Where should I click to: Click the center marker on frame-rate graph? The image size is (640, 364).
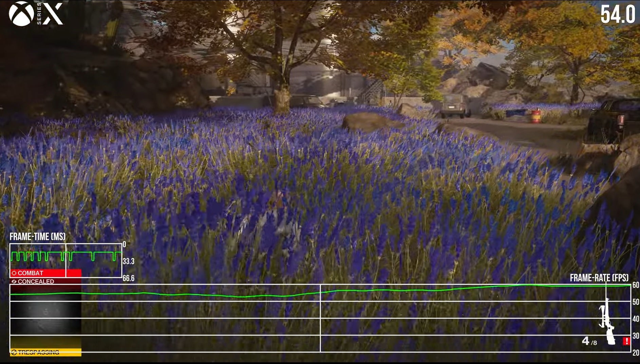click(x=320, y=318)
